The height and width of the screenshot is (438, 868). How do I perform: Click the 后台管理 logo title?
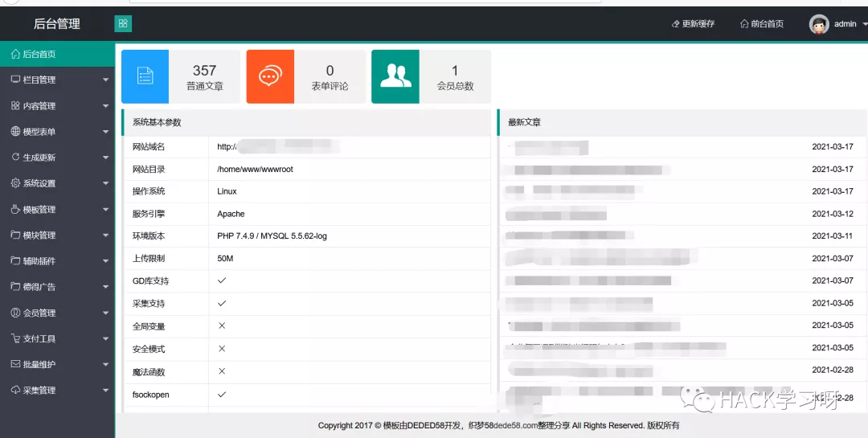57,24
